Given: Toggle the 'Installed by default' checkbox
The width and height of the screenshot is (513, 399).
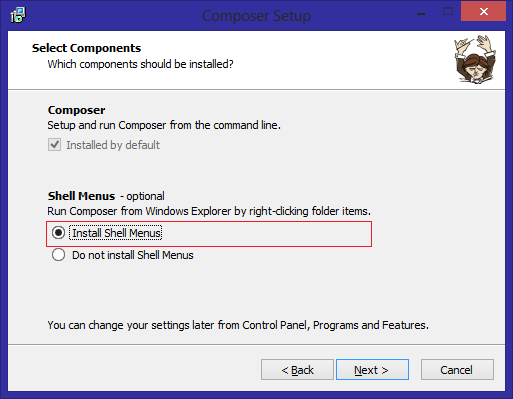Looking at the screenshot, I should (x=54, y=145).
